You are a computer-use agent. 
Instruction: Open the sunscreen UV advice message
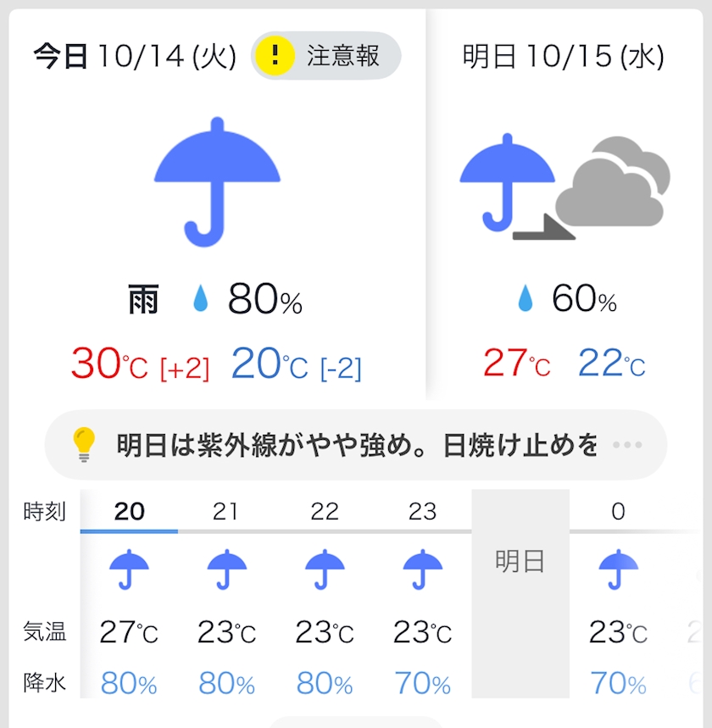pyautogui.click(x=358, y=445)
